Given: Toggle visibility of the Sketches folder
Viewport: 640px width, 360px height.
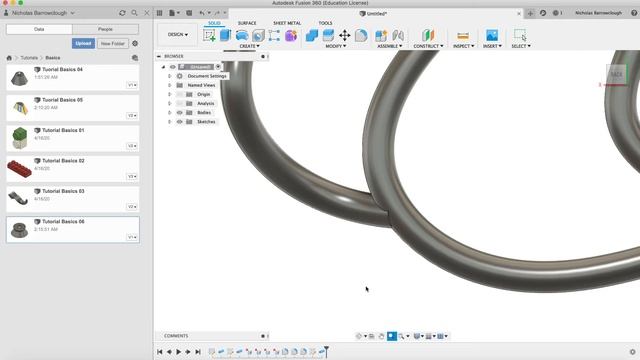Looking at the screenshot, I should [180, 122].
